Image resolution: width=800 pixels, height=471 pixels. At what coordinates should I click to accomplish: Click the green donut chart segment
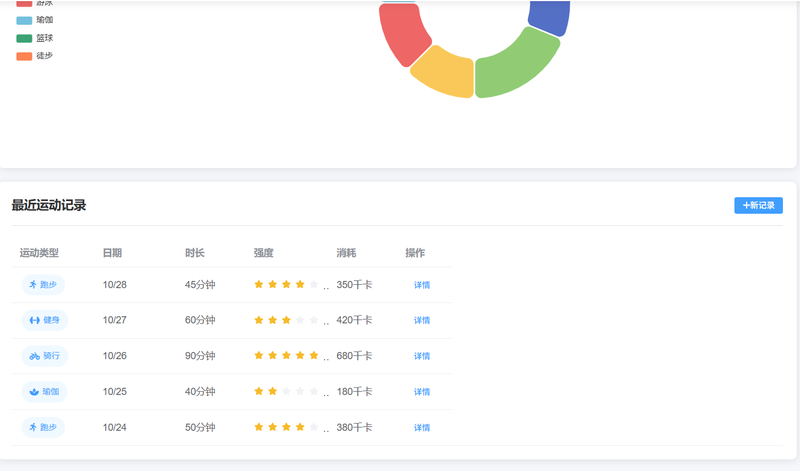click(x=513, y=69)
